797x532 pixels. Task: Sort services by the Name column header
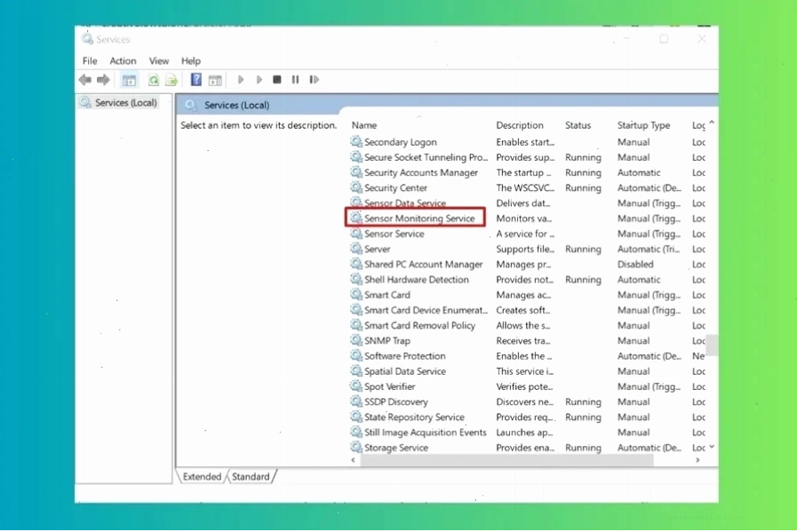(x=364, y=125)
